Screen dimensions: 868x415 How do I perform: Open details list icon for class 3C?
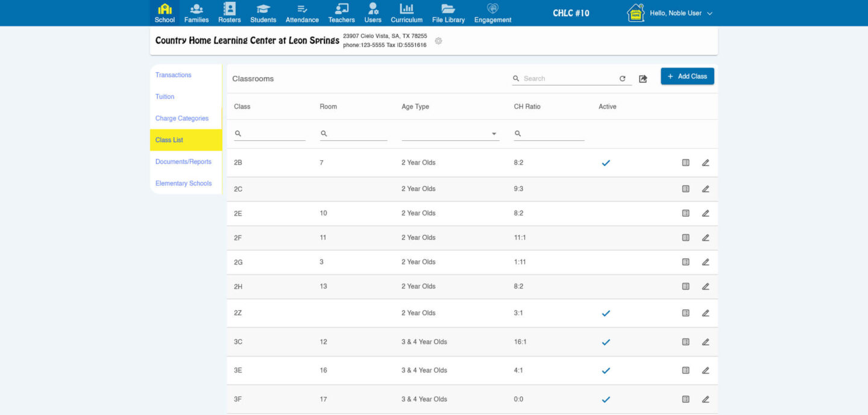685,342
